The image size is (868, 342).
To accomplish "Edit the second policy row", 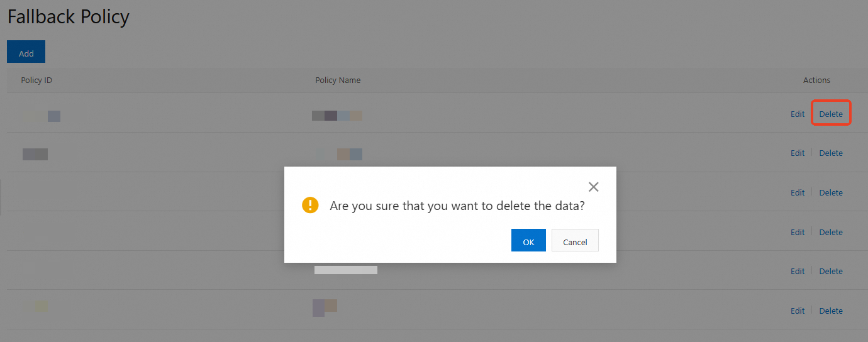I will tap(798, 153).
